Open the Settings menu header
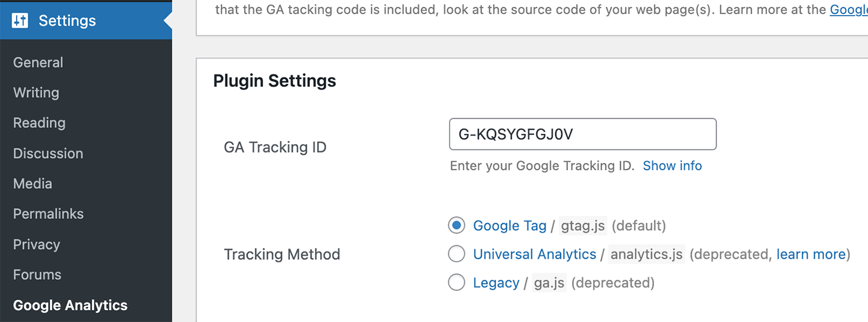The image size is (868, 322). (67, 21)
